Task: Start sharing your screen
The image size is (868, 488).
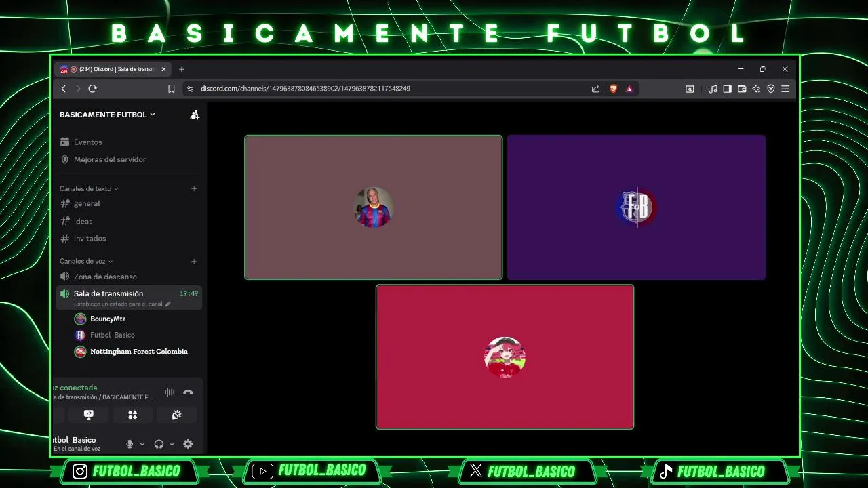Action: point(88,415)
